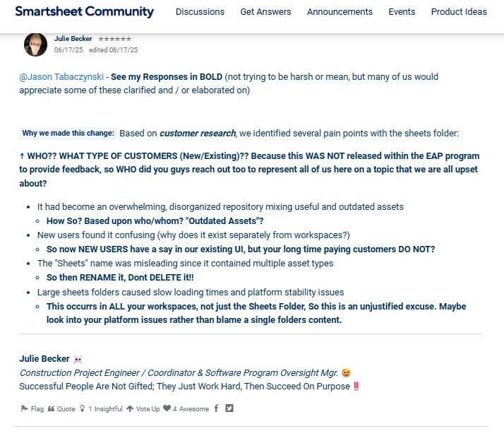
Task: Share the post on Facebook
Action: 216,408
